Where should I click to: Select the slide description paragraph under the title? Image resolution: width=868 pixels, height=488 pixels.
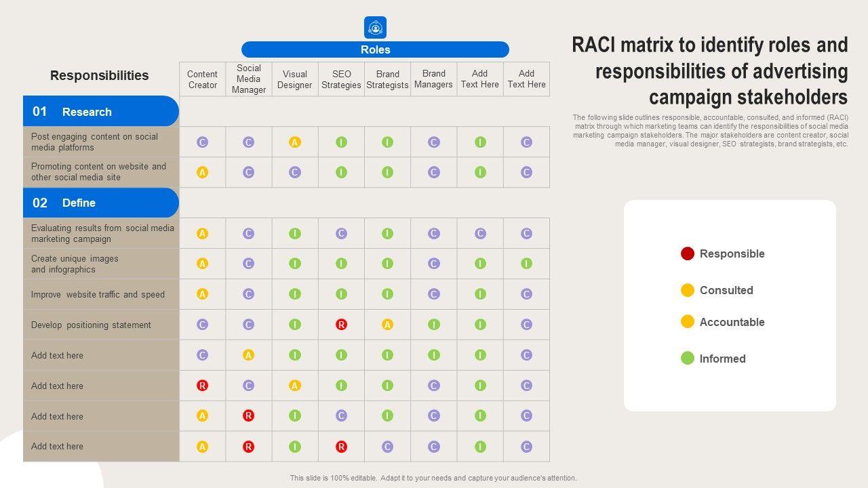(x=710, y=131)
